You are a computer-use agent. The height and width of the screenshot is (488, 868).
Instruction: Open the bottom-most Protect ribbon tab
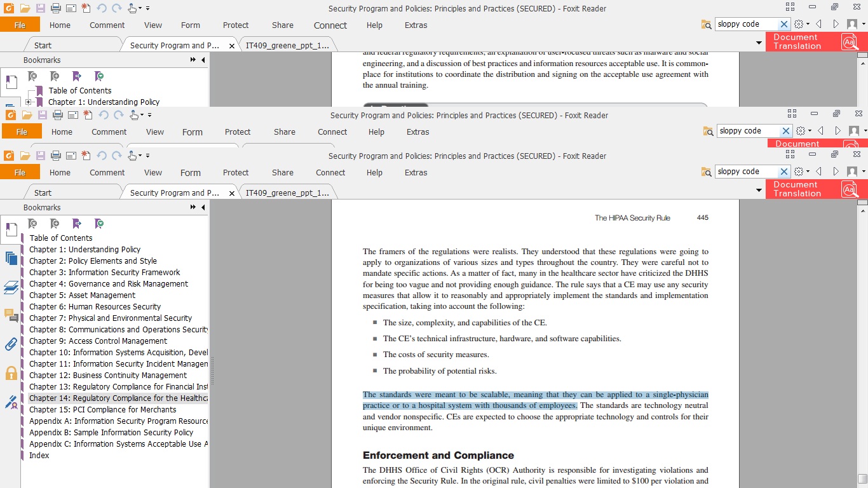[236, 173]
